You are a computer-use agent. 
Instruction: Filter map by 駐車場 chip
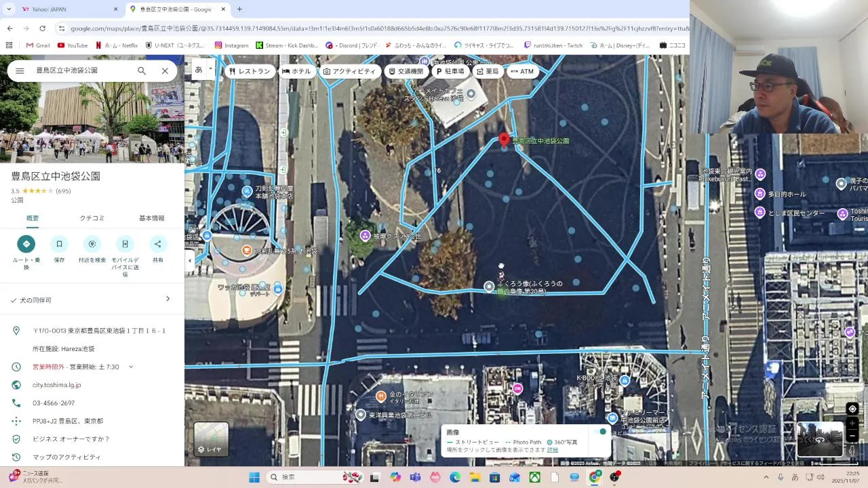(450, 71)
